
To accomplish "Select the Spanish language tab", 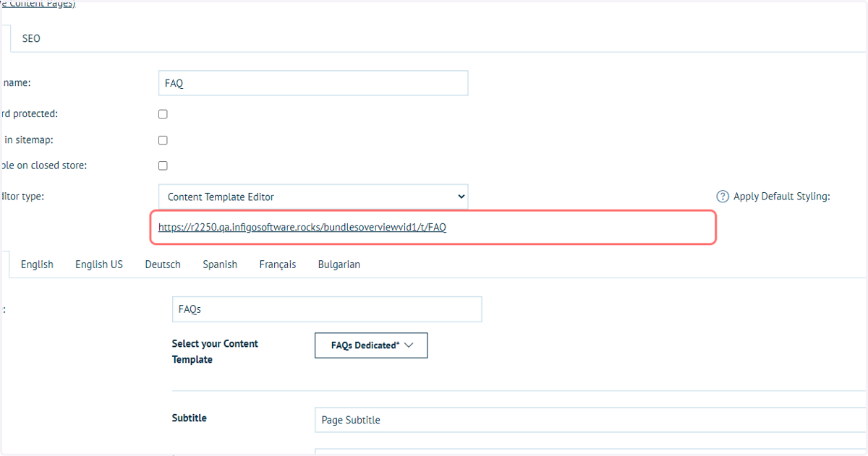I will click(x=220, y=264).
